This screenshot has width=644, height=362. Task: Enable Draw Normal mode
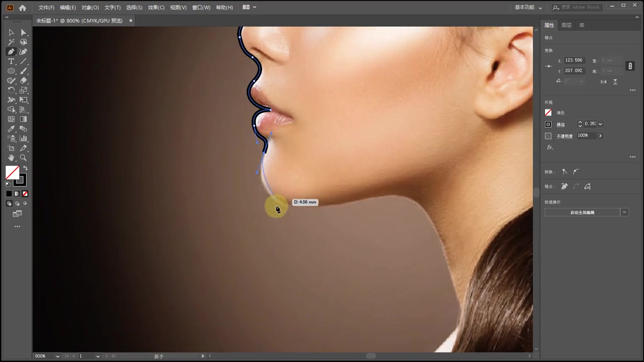(9, 204)
